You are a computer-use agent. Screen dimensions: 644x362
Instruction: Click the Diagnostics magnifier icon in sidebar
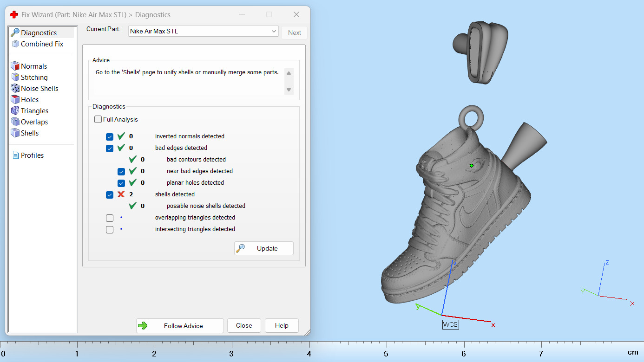[15, 32]
